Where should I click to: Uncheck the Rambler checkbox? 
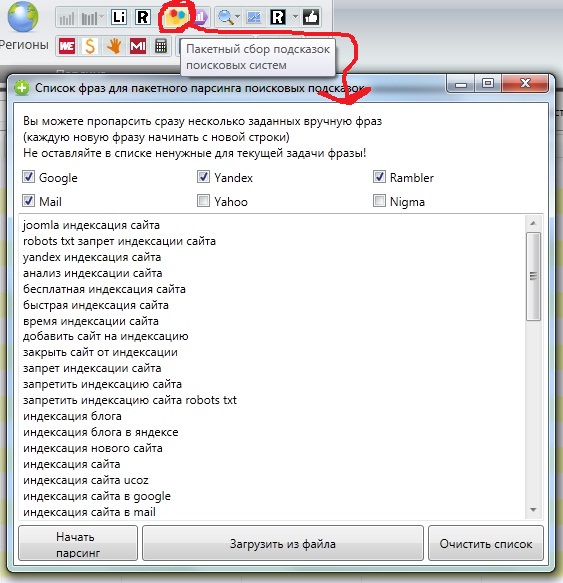[379, 177]
